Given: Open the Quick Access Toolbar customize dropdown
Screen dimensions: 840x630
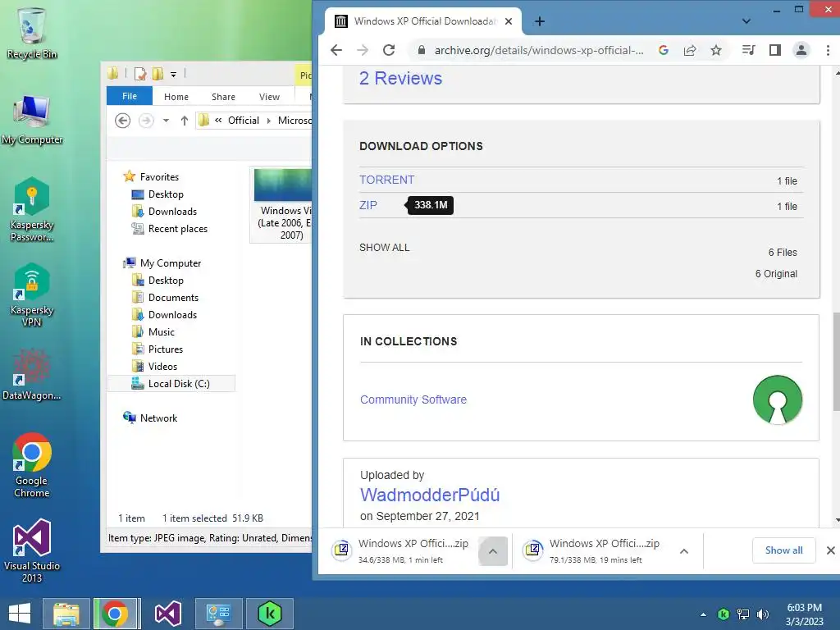Looking at the screenshot, I should (x=174, y=75).
